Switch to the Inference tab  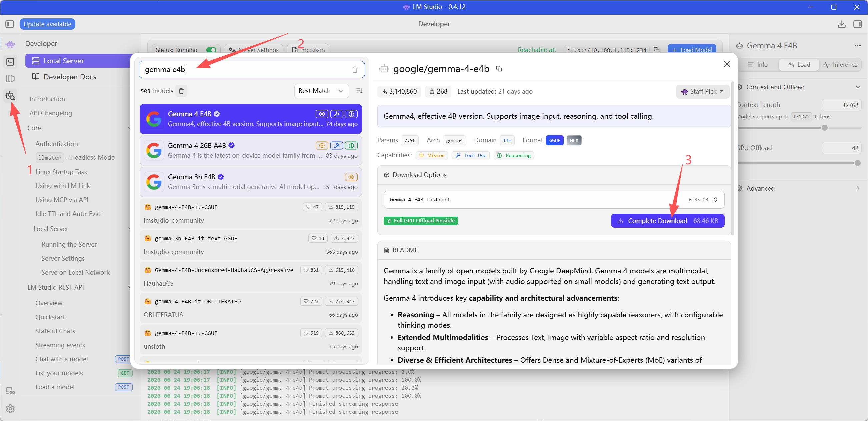coord(840,65)
